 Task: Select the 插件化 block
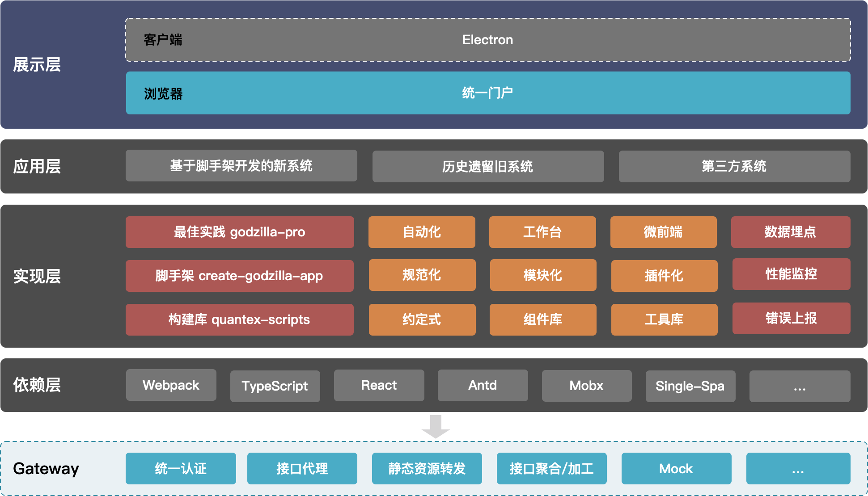(x=665, y=276)
